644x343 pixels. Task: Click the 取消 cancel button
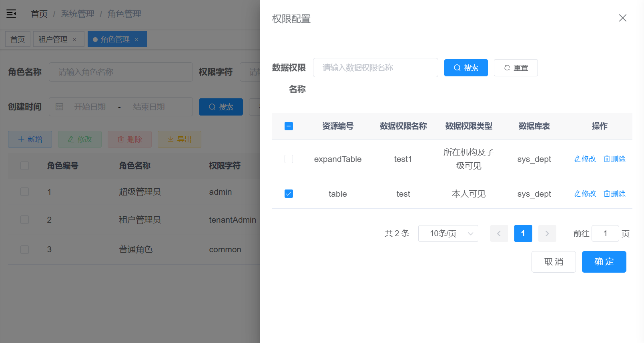point(554,262)
